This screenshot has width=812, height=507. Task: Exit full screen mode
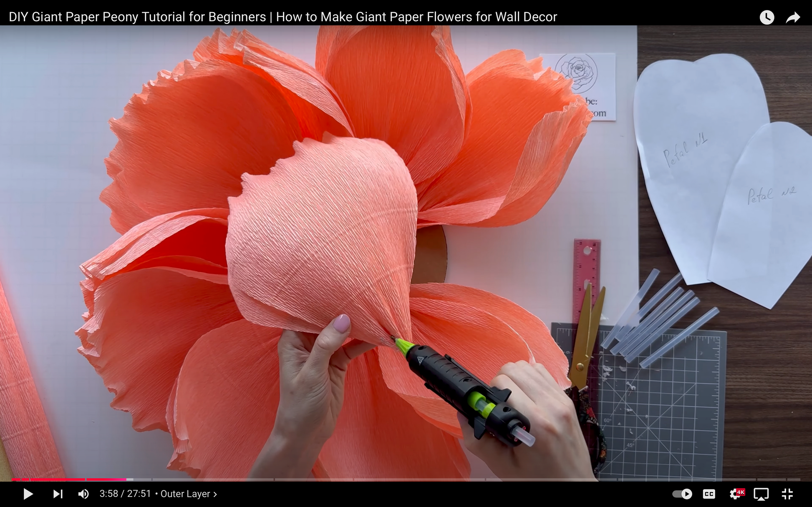(788, 494)
